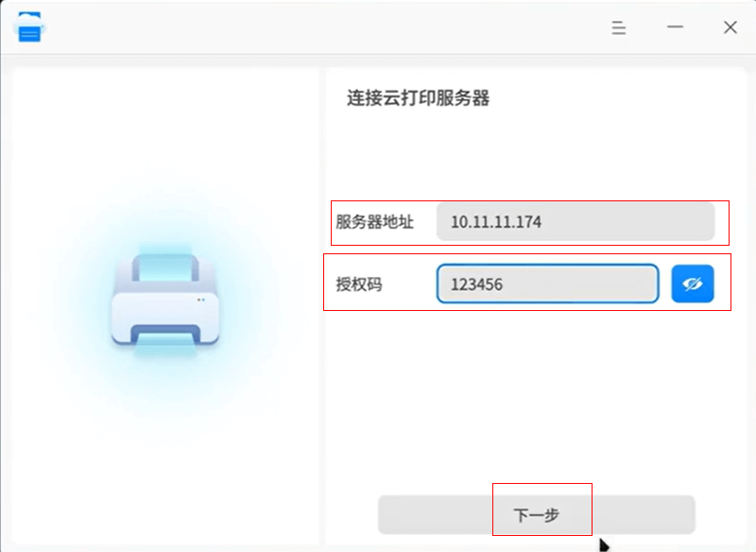
Task: Click the 服务器地址 label
Action: coord(374,222)
